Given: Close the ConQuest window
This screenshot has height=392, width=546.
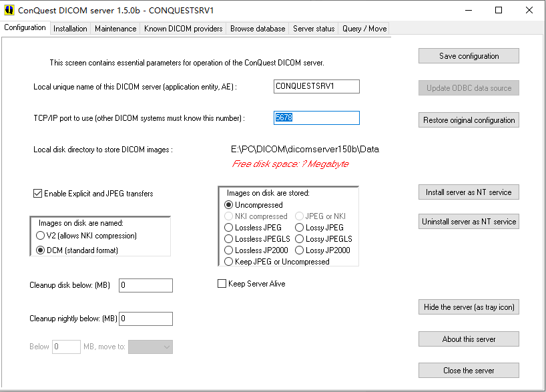Looking at the screenshot, I should tap(529, 10).
